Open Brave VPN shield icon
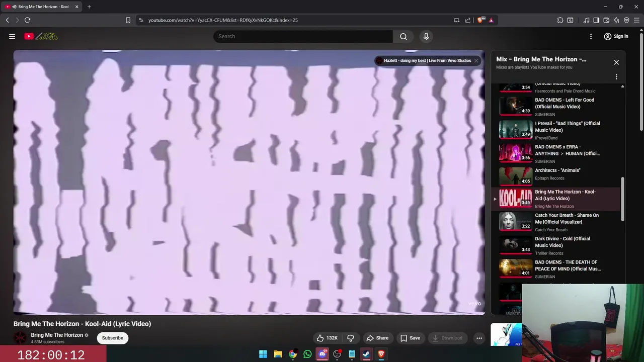644x362 pixels. click(x=626, y=20)
